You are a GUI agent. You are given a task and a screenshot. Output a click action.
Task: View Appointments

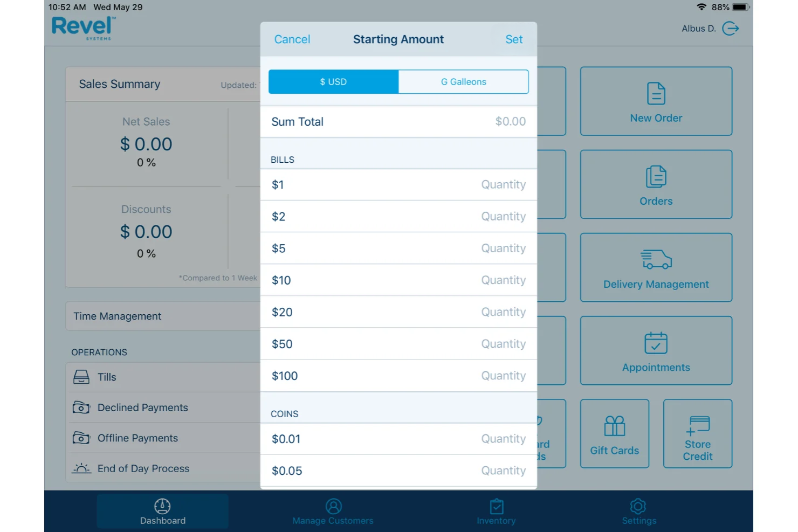pyautogui.click(x=656, y=350)
